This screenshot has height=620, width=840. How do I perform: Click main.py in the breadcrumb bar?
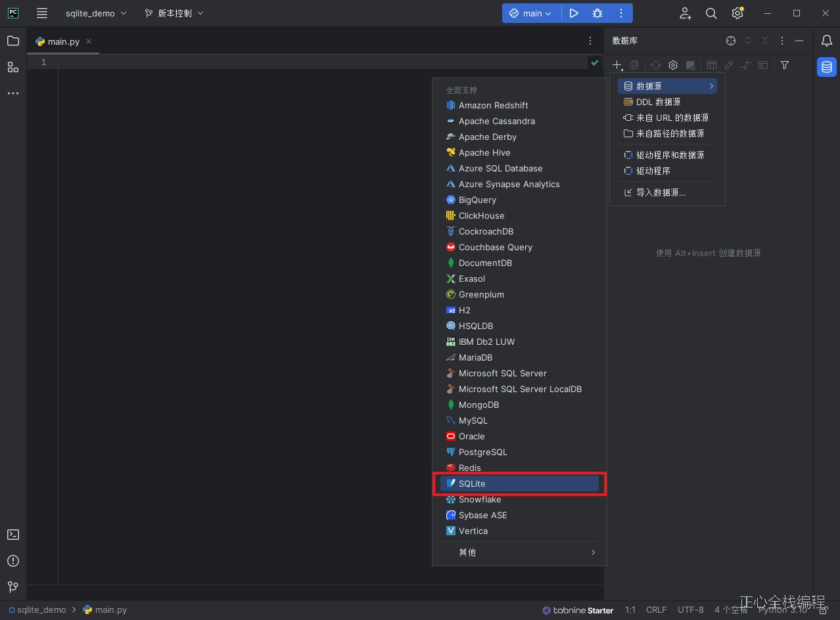pos(105,609)
